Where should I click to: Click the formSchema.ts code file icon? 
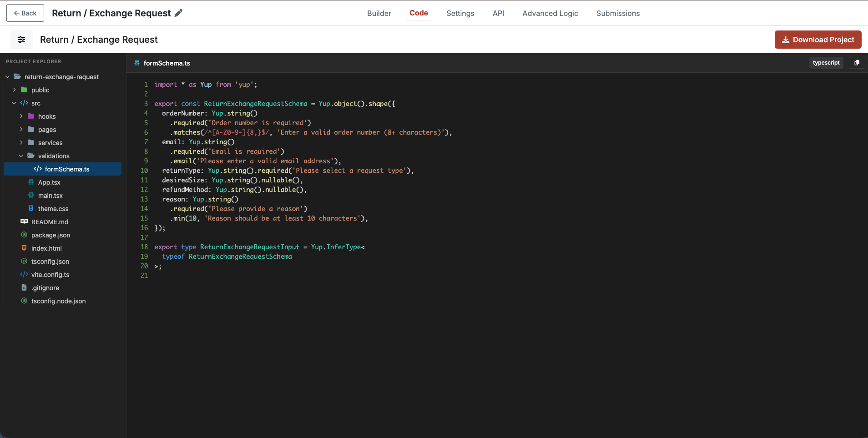(38, 169)
